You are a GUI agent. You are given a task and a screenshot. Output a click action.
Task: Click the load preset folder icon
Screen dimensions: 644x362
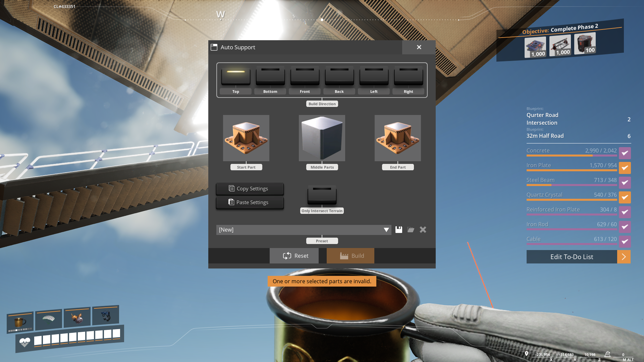411,230
